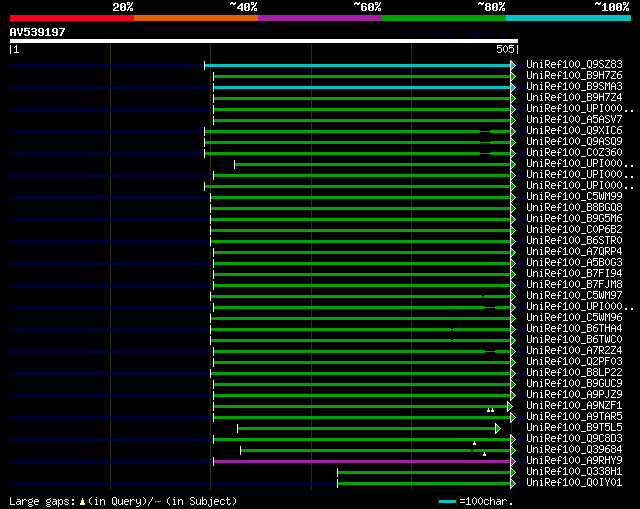640x509 pixels.
Task: Open the UniRef100_Q9XIC6 hit label
Action: pyautogui.click(x=574, y=131)
